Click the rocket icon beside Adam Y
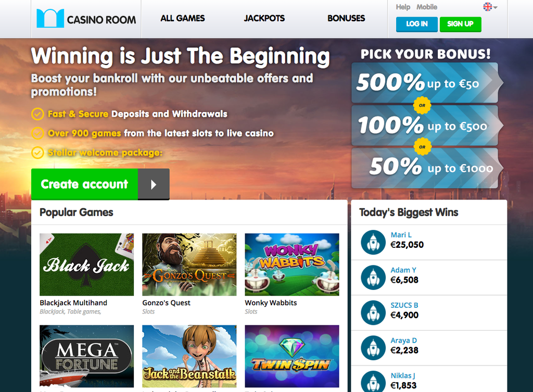 pos(373,277)
